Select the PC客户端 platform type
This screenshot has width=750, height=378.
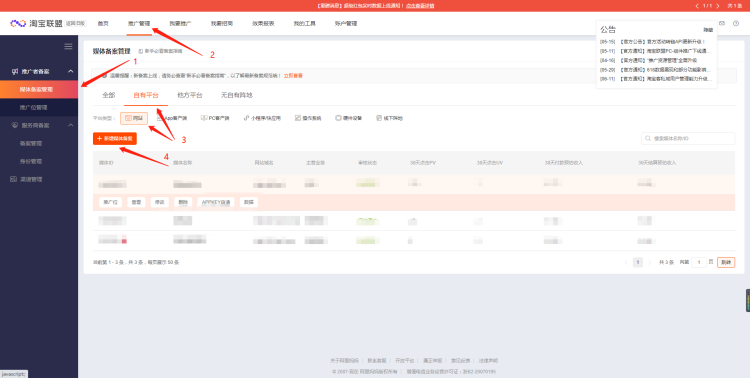[215, 118]
